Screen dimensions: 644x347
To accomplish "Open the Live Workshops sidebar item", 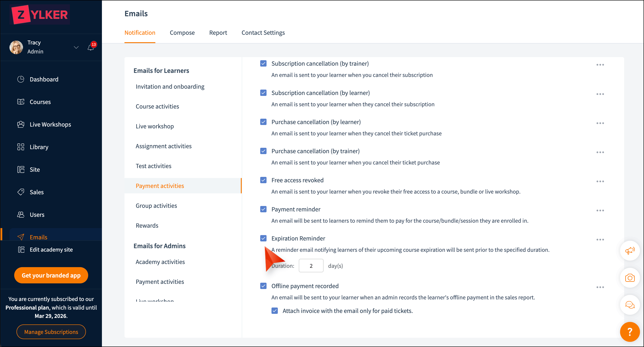I will pos(50,124).
